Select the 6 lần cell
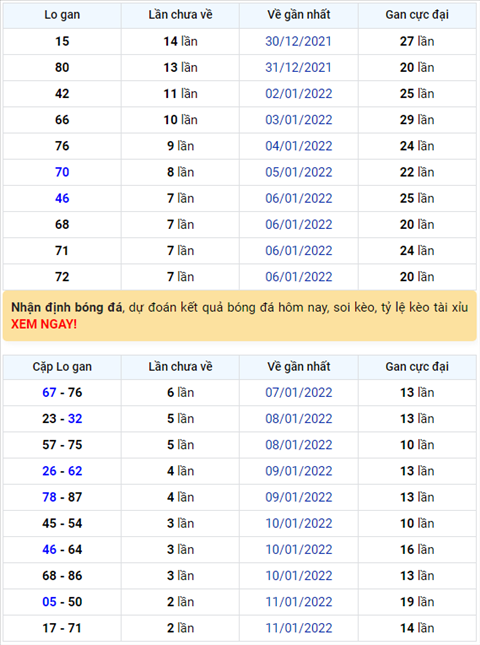Image resolution: width=480 pixels, height=645 pixels. pyautogui.click(x=180, y=392)
